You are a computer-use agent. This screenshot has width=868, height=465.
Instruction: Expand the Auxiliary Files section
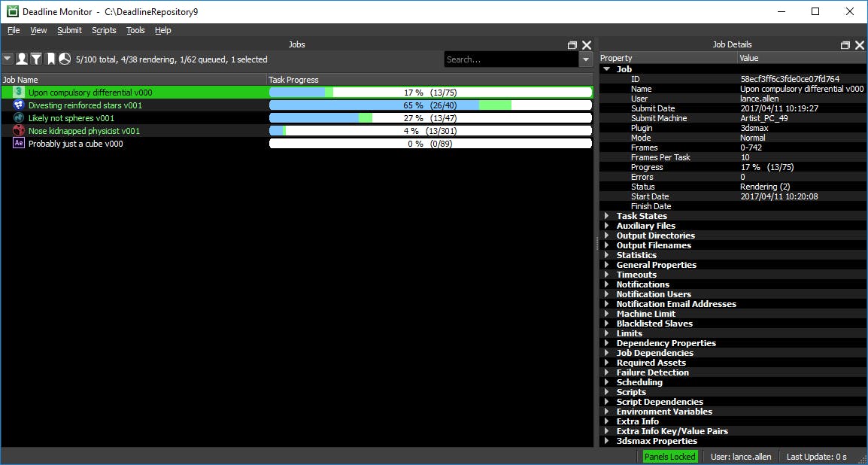607,226
